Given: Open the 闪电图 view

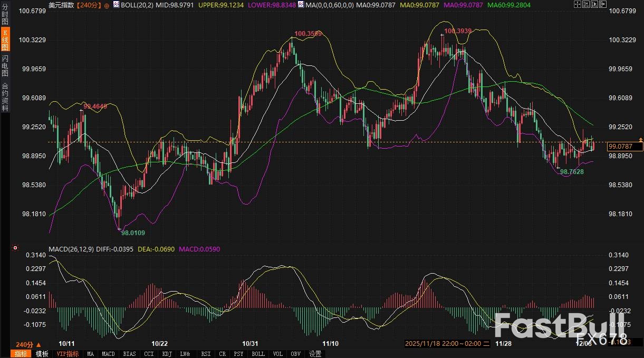Looking at the screenshot, I should (x=5, y=65).
